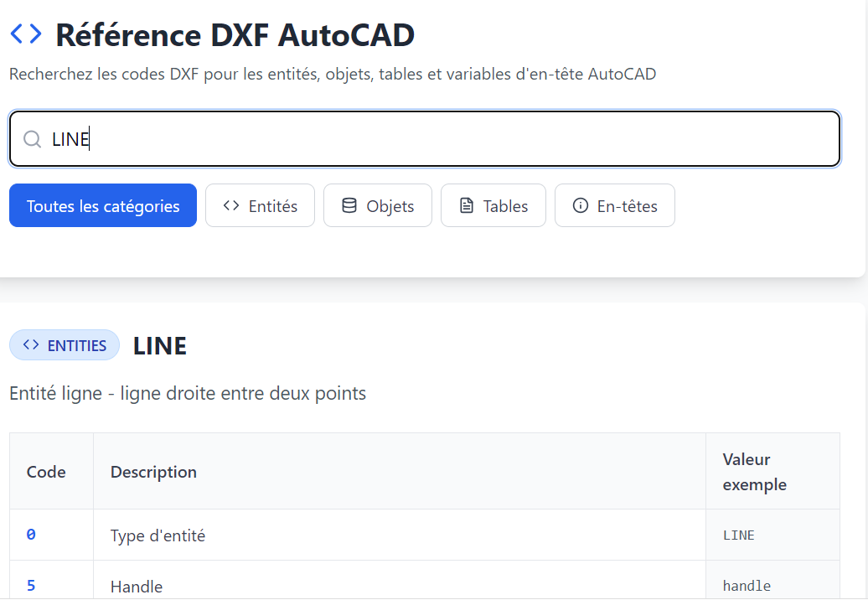Click the Recherchez les codes DXF subtitle

pos(333,75)
